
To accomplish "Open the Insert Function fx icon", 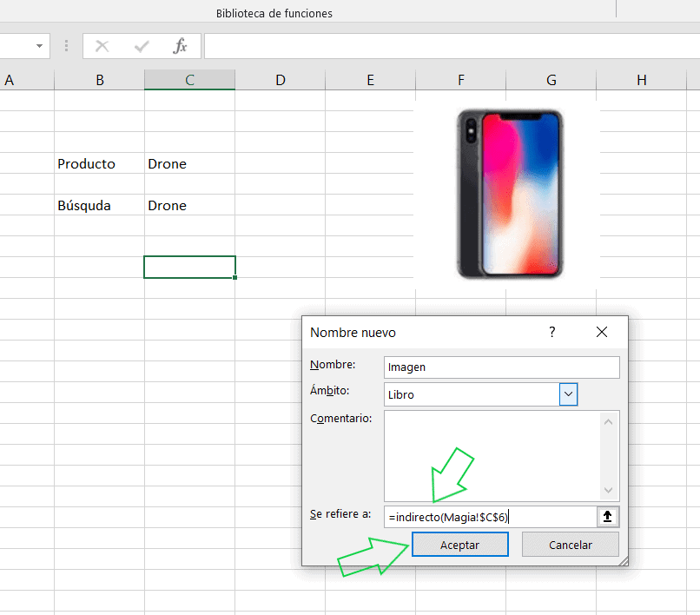I will (180, 46).
